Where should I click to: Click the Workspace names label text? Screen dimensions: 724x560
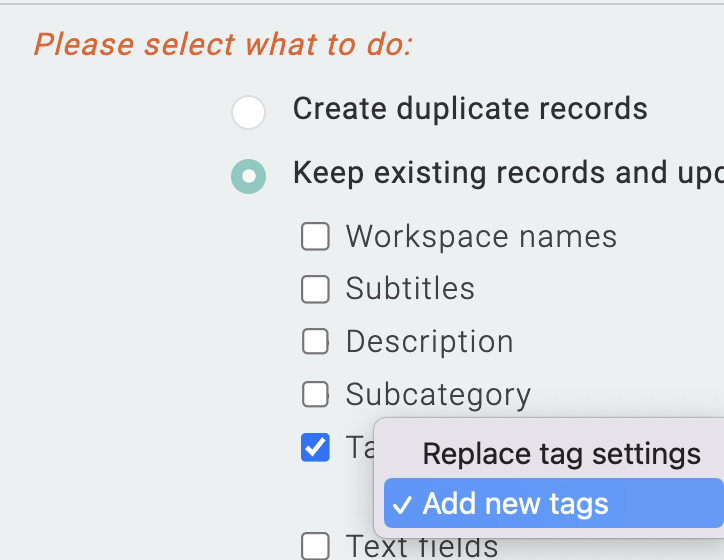[x=481, y=237]
